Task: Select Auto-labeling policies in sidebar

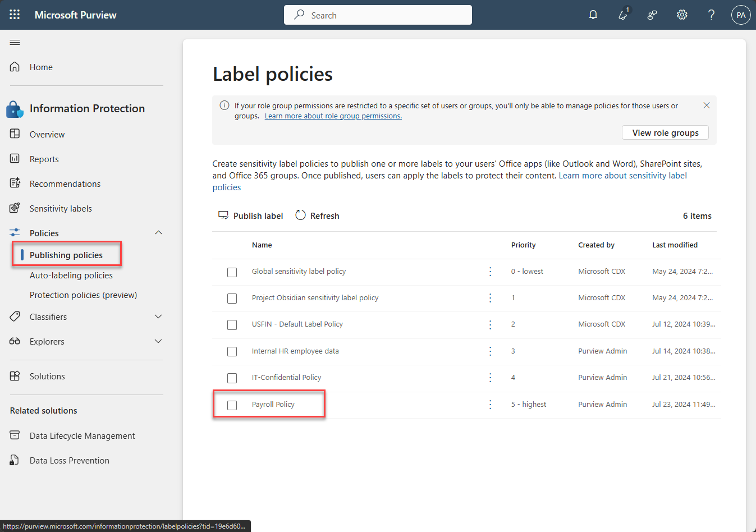Action: point(70,275)
